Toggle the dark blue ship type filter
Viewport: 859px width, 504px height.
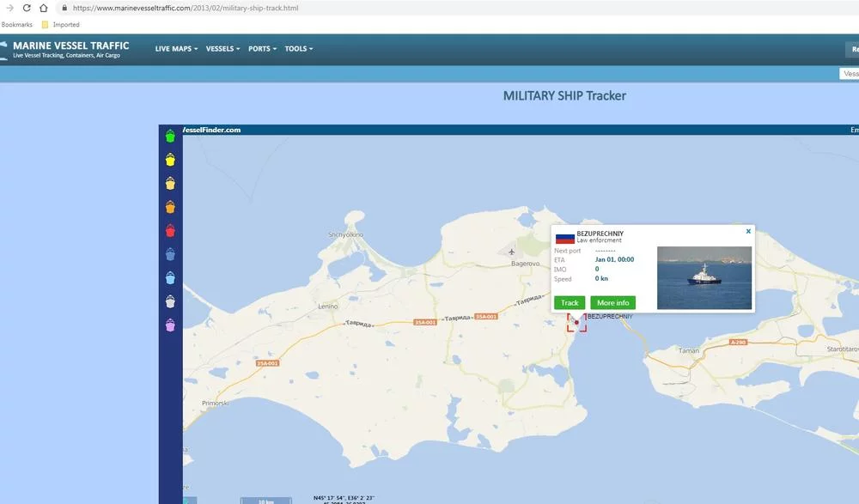tap(170, 254)
